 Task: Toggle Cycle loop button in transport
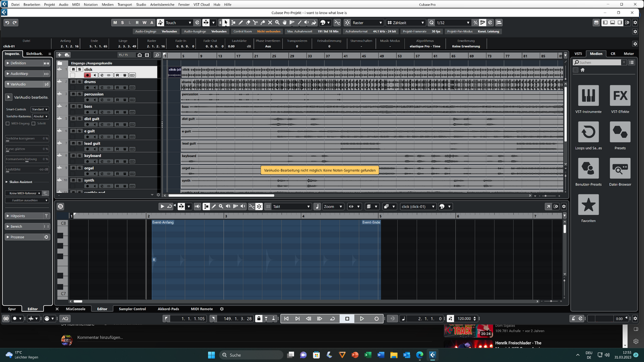tap(332, 318)
